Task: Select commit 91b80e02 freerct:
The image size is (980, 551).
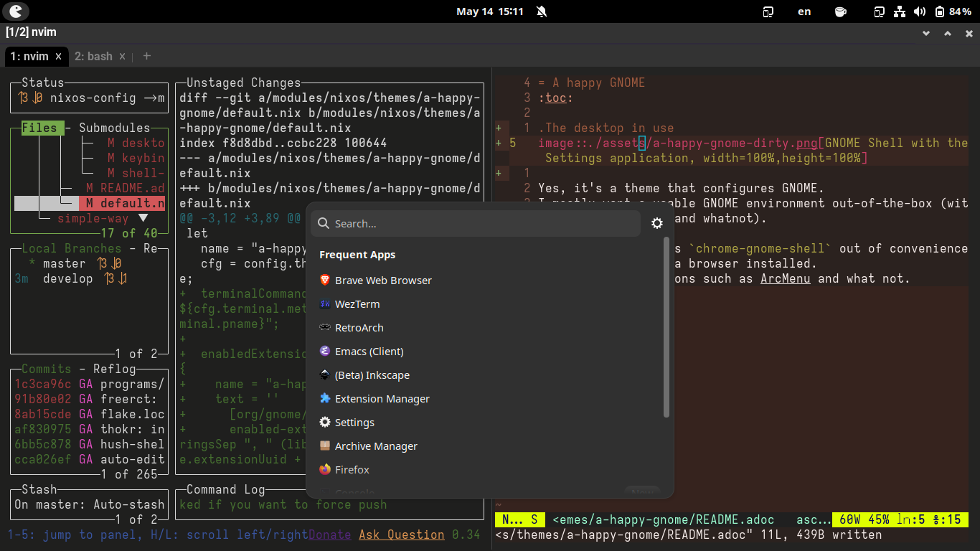Action: pos(90,399)
